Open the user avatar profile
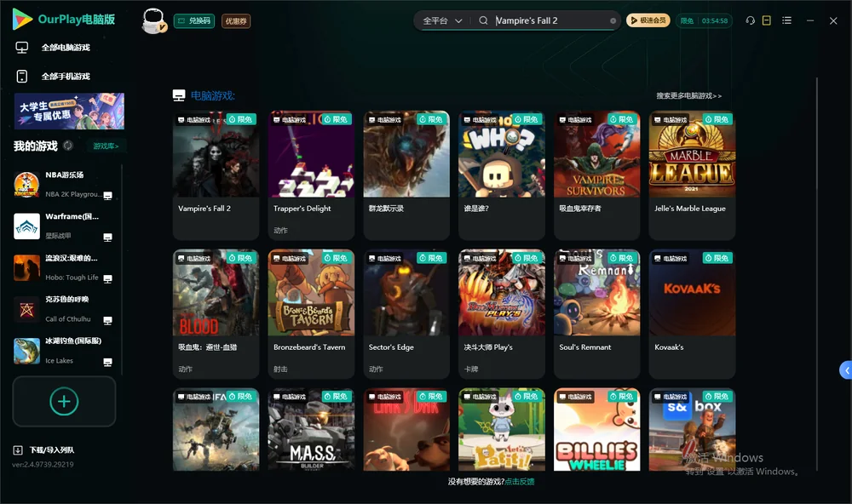Screen dimensions: 852x504 tap(153, 20)
